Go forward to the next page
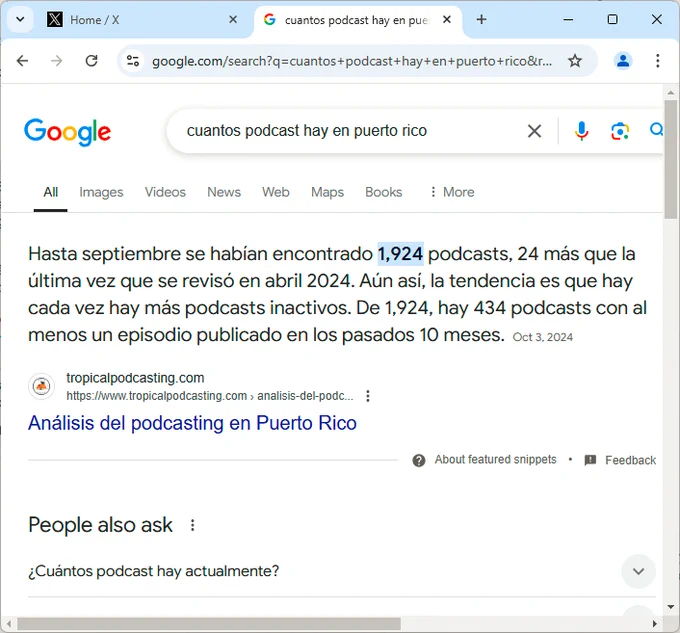This screenshot has height=633, width=680. [56, 61]
